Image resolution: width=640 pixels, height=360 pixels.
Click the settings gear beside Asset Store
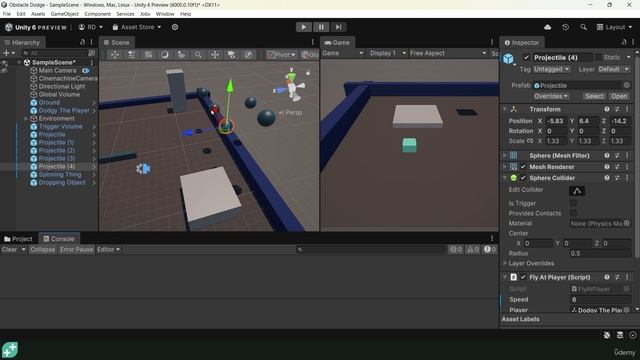point(175,27)
